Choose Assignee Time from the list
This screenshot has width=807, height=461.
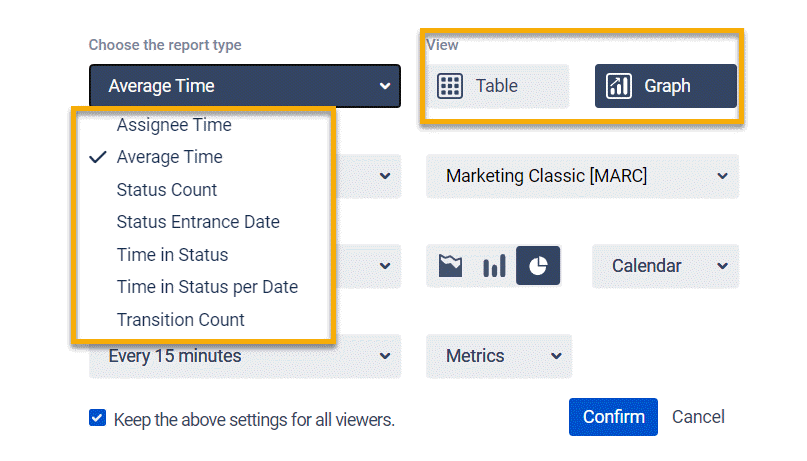tap(174, 125)
